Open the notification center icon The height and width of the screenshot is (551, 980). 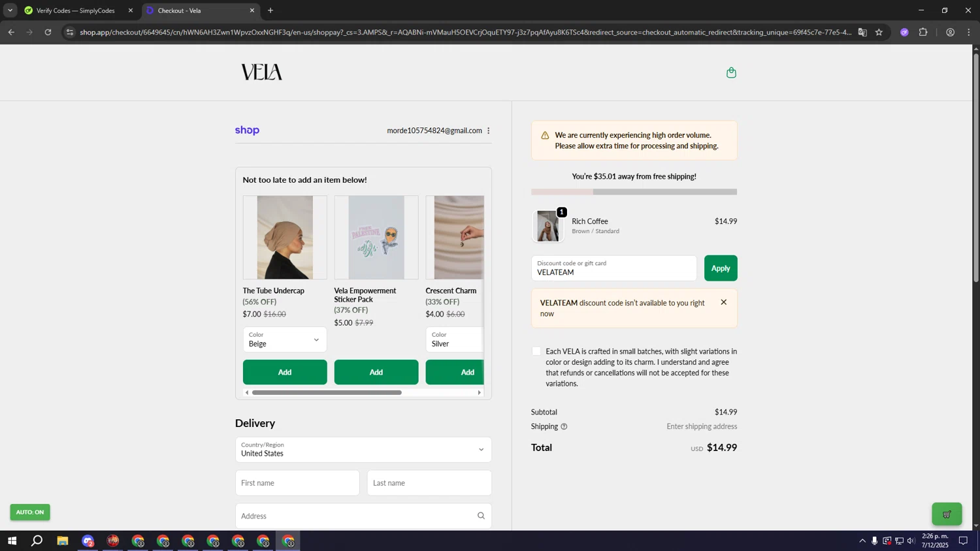(x=963, y=541)
